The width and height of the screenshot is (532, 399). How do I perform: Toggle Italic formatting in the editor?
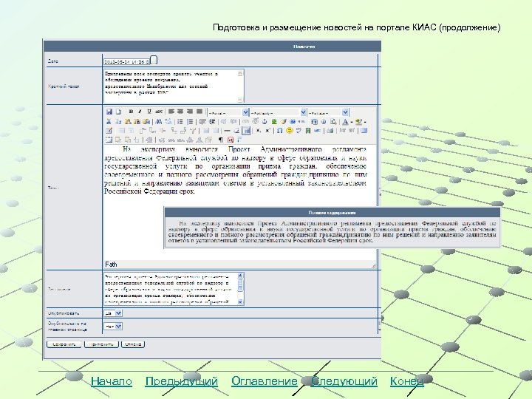click(x=140, y=112)
